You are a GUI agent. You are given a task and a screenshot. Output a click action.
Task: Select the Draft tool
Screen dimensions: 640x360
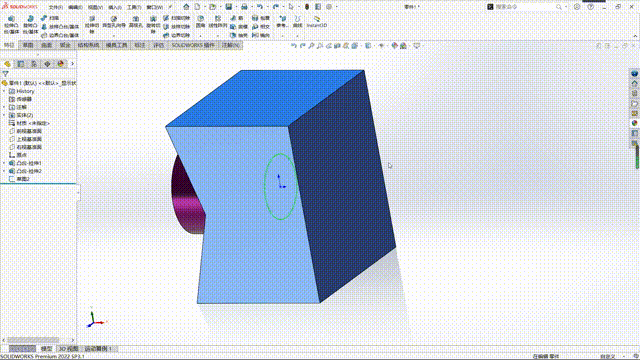point(239,27)
